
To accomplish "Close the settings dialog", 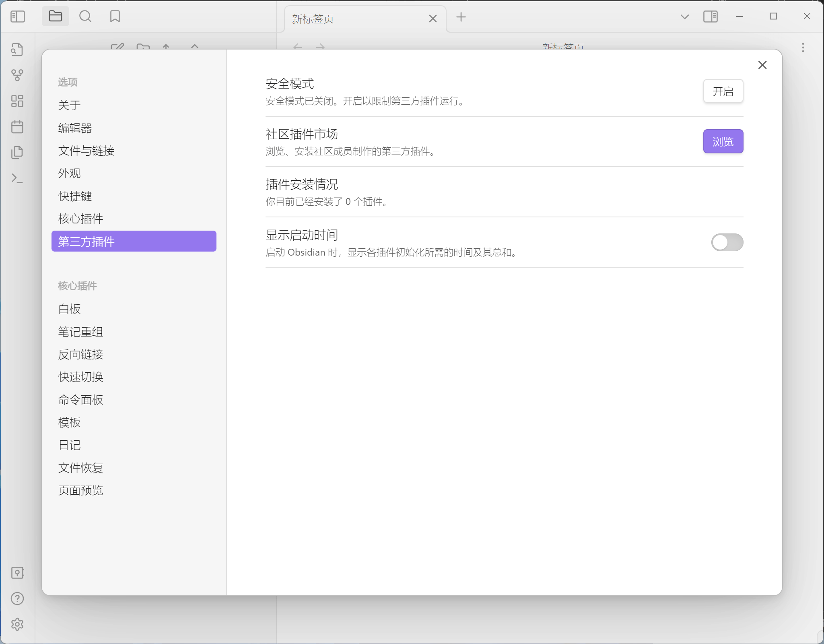I will tap(762, 65).
